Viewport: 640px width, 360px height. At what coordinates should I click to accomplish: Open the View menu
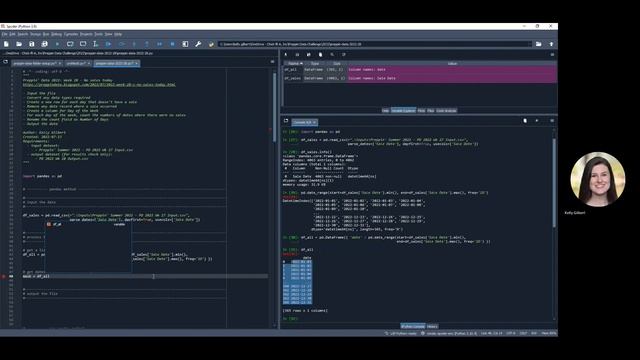(x=109, y=34)
